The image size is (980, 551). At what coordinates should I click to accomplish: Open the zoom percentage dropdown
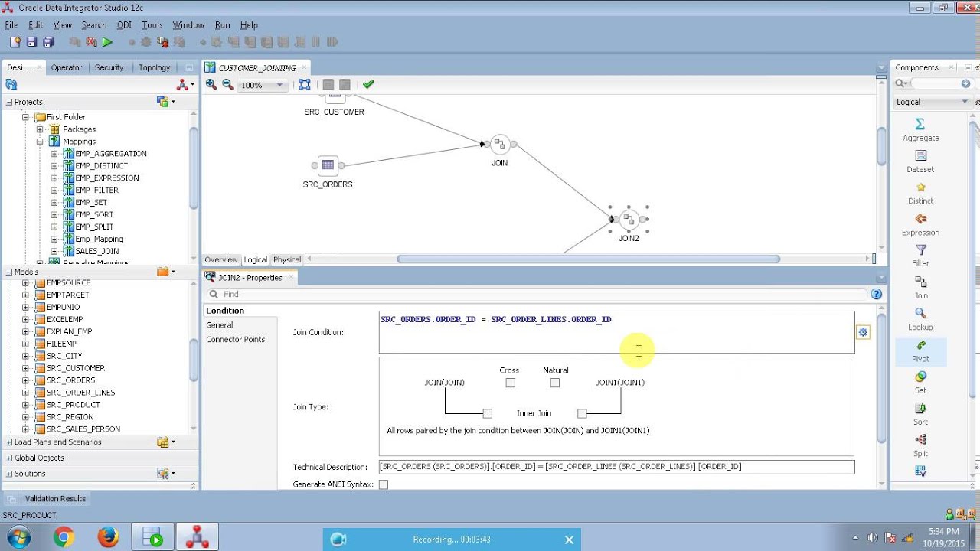click(279, 85)
